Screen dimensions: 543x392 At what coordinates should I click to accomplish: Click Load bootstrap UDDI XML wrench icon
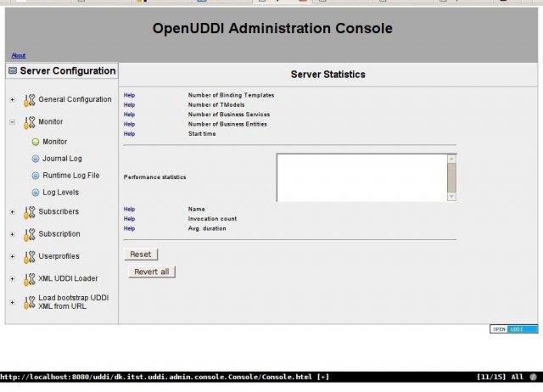[x=30, y=302]
